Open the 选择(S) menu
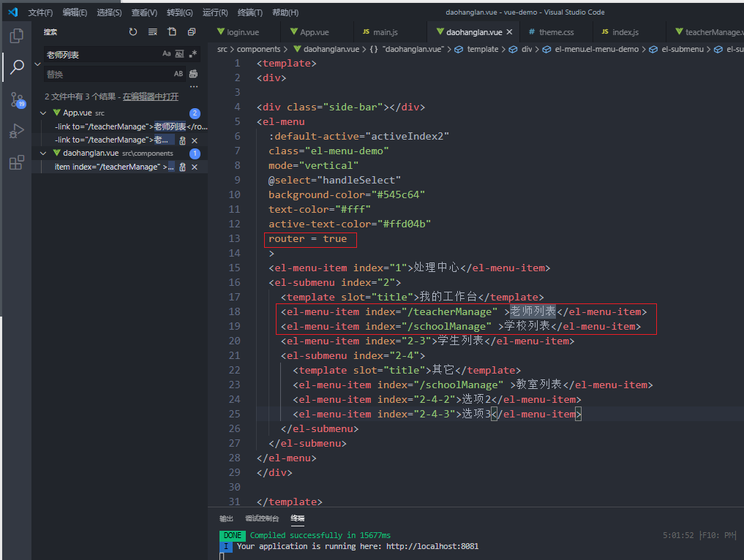 (x=109, y=12)
